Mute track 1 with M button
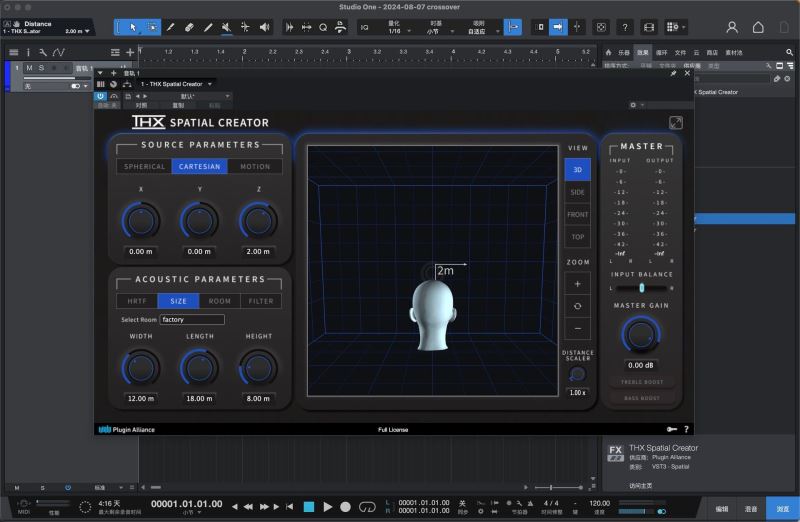Image resolution: width=800 pixels, height=522 pixels. pos(29,68)
